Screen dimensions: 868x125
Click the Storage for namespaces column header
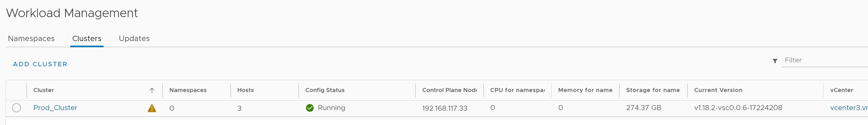coord(653,90)
